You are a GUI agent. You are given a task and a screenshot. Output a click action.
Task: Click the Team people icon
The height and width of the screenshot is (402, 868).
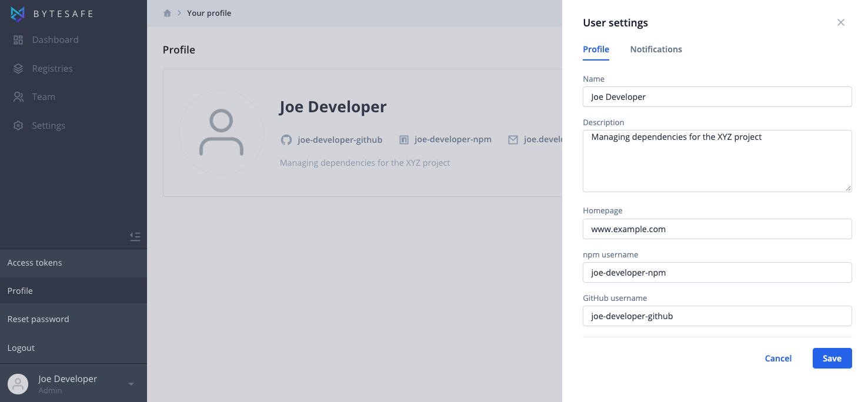18,97
